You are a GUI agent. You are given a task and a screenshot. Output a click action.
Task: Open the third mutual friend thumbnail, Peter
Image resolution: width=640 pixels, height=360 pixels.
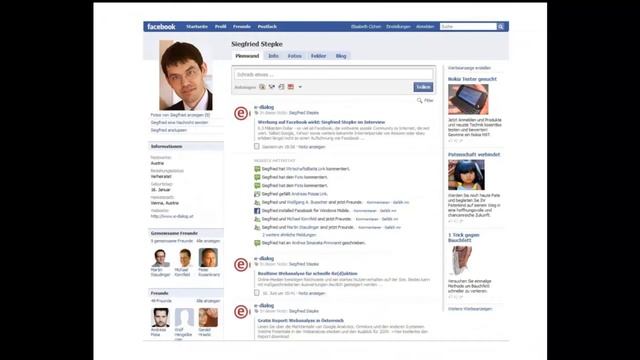click(208, 258)
